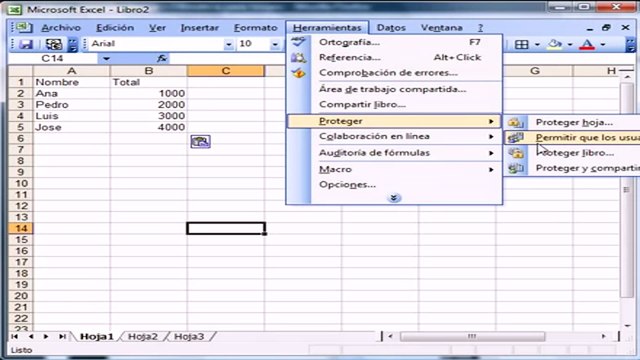Screen dimensions: 640x360
Task: Open the Borders dropdown arrow
Action: point(537,44)
